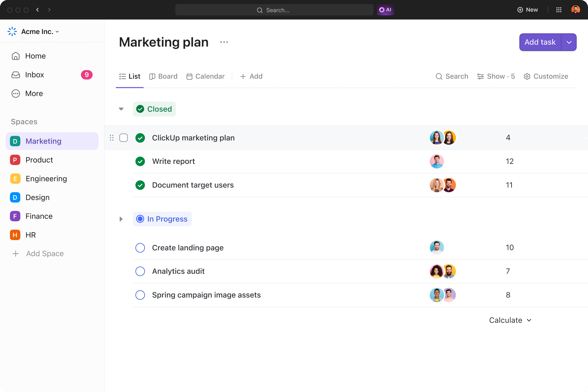
Task: Mark Create landing page as complete
Action: [140, 248]
